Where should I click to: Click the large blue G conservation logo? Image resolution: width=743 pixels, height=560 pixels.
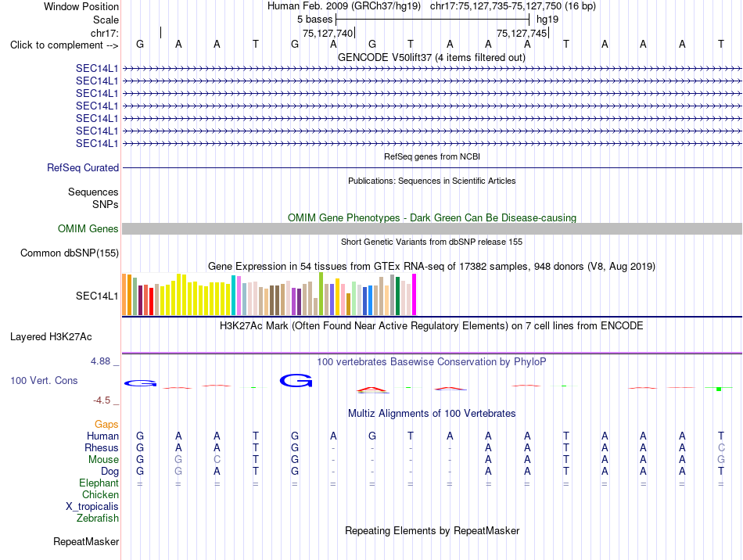[x=296, y=380]
